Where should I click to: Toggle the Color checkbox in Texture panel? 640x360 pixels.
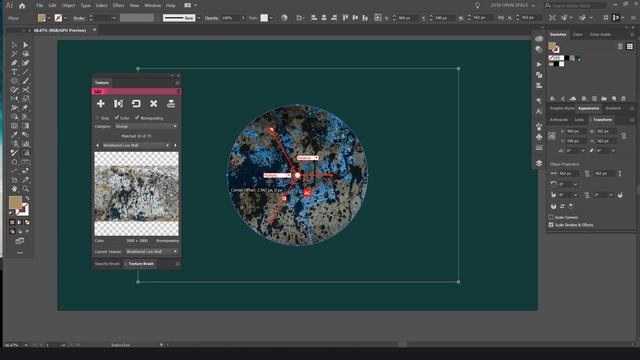(117, 118)
